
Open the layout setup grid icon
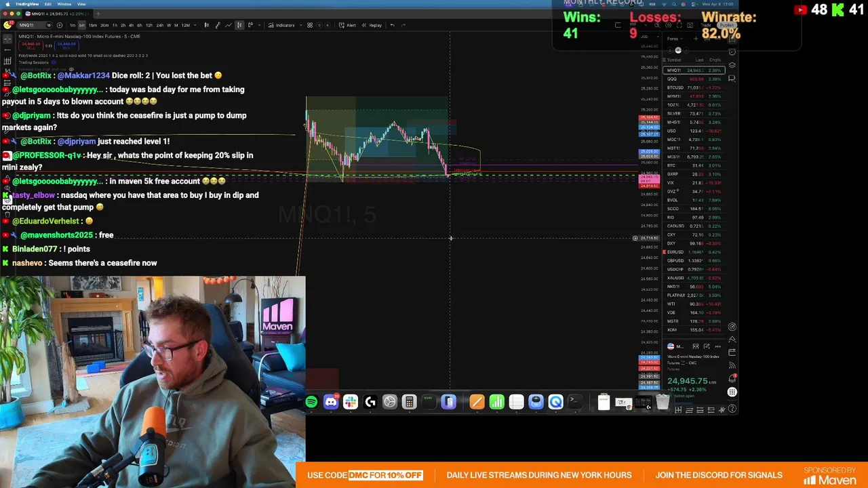click(310, 25)
